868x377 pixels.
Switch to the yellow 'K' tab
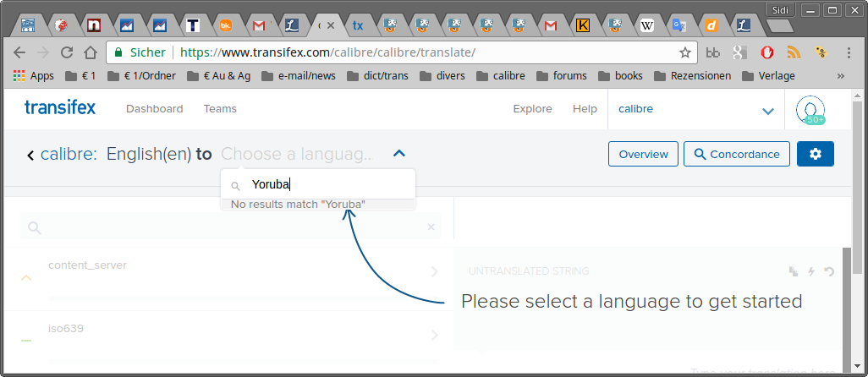point(582,25)
